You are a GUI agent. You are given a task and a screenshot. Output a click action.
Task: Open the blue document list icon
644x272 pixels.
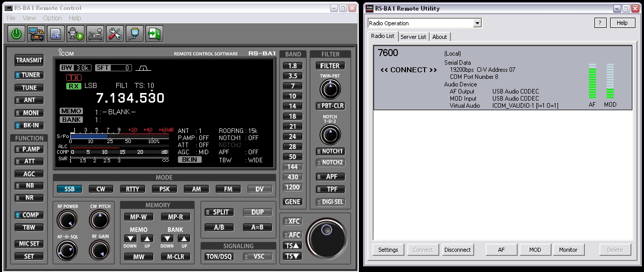[56, 34]
